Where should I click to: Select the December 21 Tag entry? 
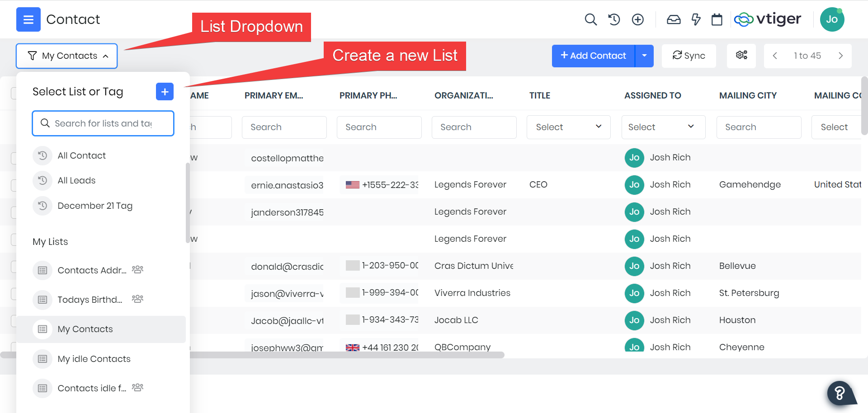pos(94,206)
